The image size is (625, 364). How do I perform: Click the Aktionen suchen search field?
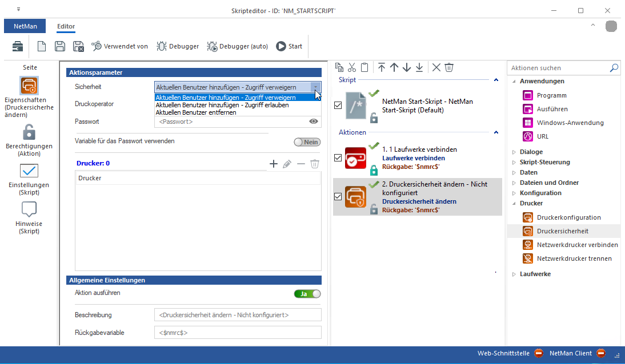557,68
